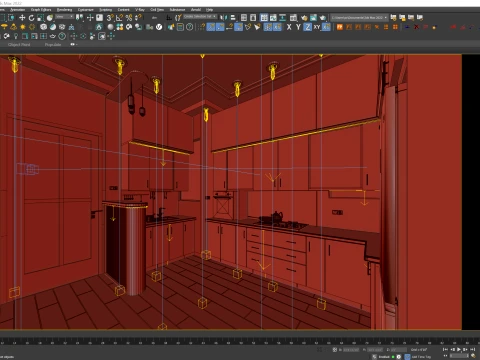The height and width of the screenshot is (360, 480).
Task: Click the first orange VFB toolbar icon
Action: tap(340, 27)
